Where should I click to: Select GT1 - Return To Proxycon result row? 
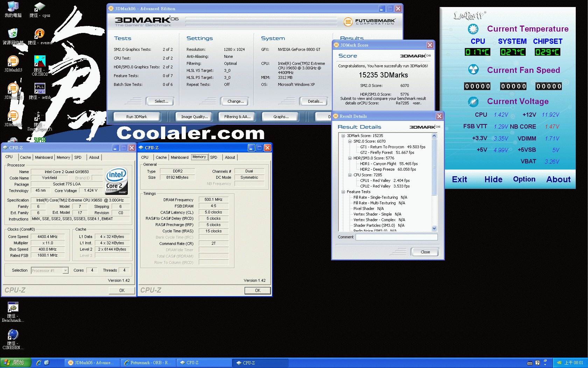(393, 147)
